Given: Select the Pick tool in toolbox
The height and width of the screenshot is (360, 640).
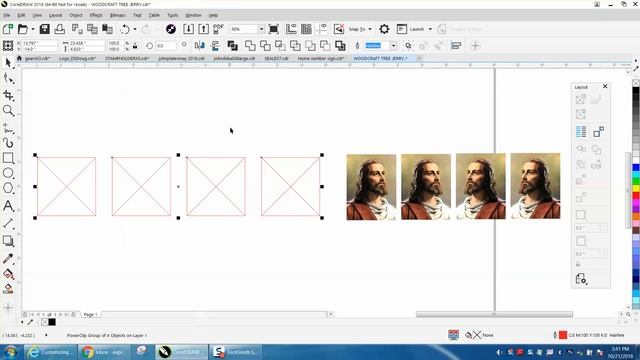Looking at the screenshot, I should click(8, 63).
